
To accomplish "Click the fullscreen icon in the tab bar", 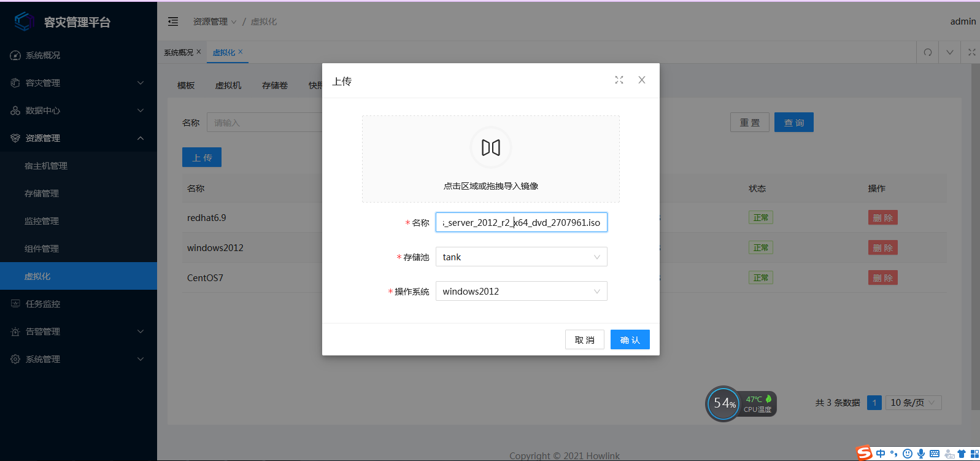I will [972, 52].
